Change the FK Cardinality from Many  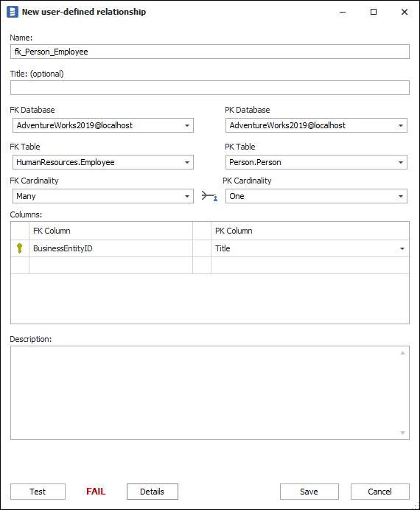[102, 196]
